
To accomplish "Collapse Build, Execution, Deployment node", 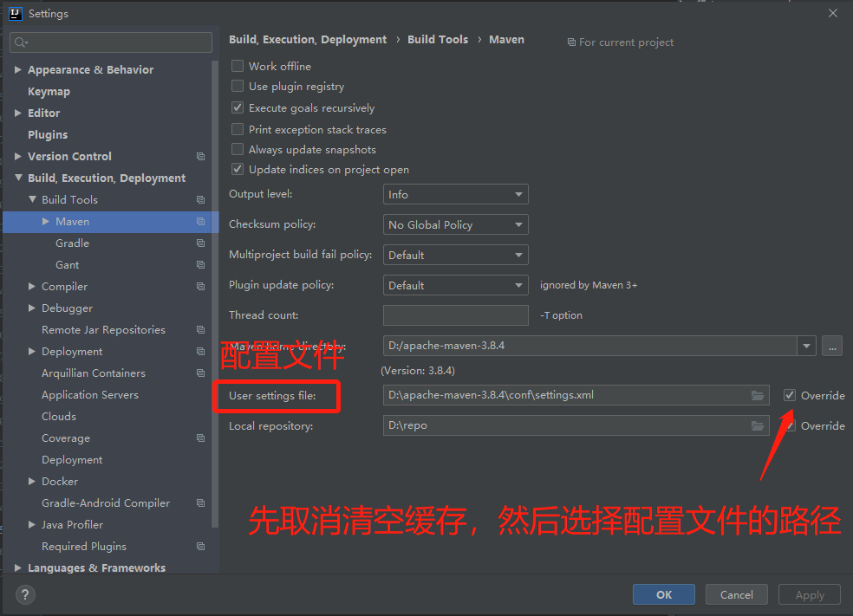I will coord(18,178).
